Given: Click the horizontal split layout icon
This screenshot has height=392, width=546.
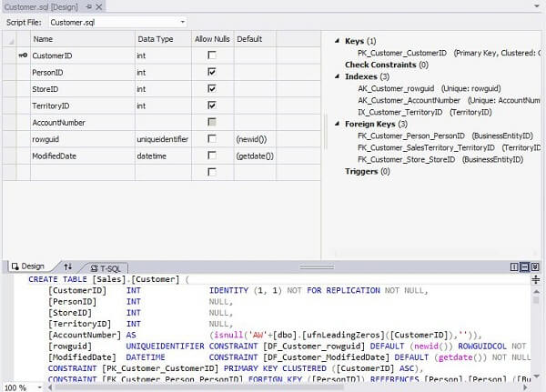Looking at the screenshot, I should [525, 266].
